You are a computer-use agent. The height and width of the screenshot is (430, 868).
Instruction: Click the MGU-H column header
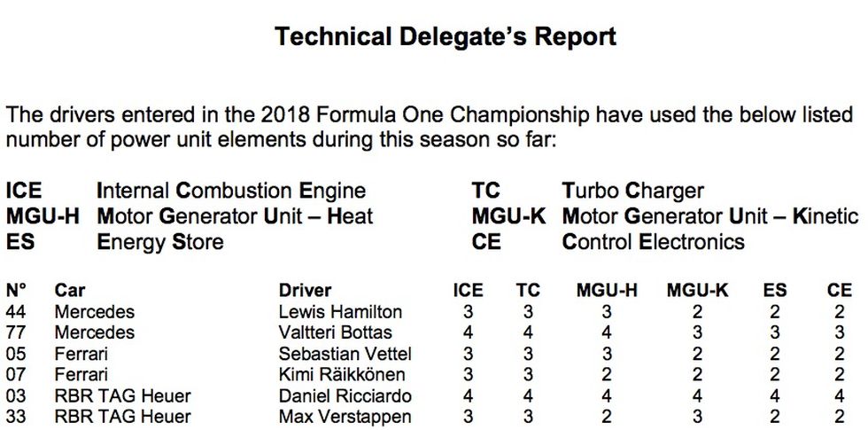(x=607, y=290)
